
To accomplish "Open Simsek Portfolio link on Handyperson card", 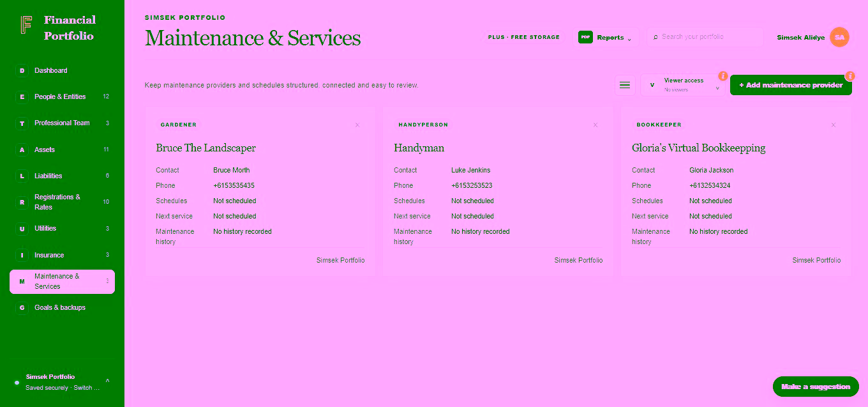I will pyautogui.click(x=578, y=261).
